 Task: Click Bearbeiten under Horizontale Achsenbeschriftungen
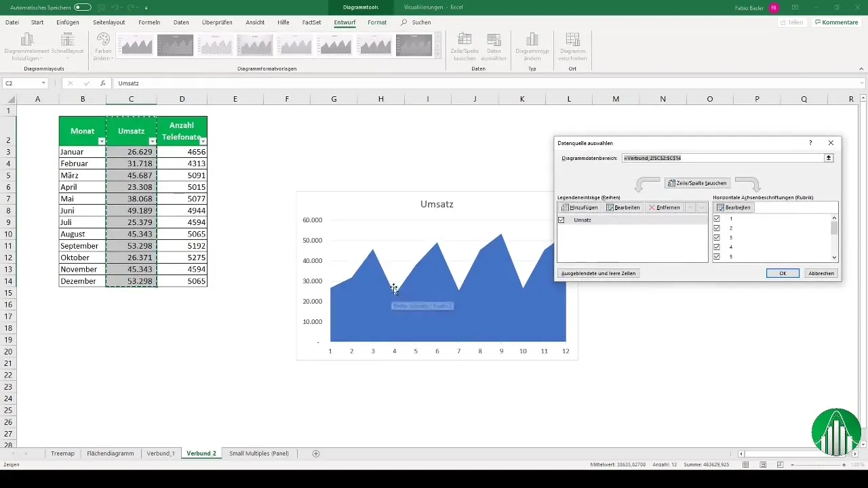734,207
